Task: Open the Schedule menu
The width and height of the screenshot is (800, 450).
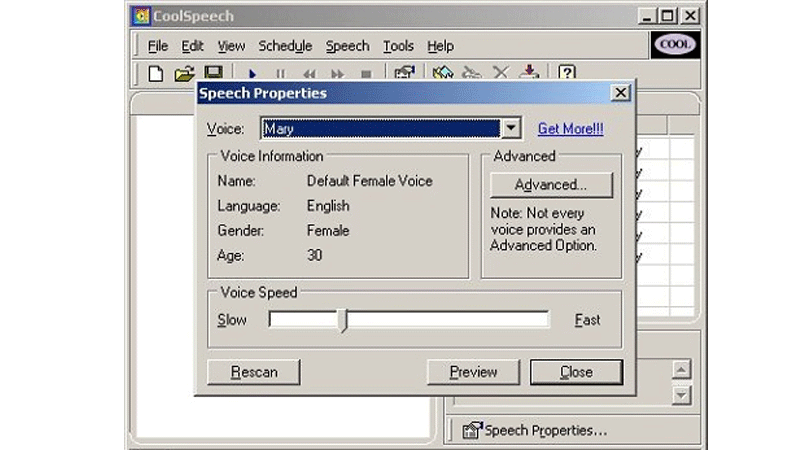Action: [x=285, y=46]
